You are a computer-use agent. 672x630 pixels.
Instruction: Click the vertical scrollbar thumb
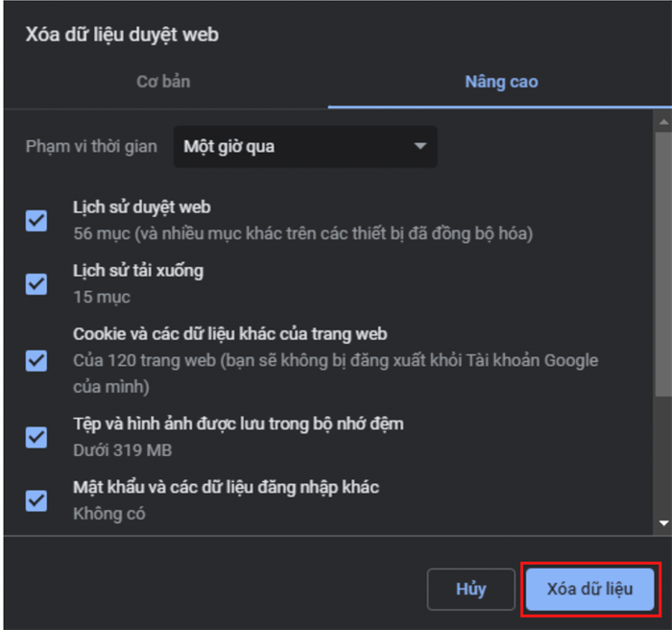pyautogui.click(x=663, y=265)
